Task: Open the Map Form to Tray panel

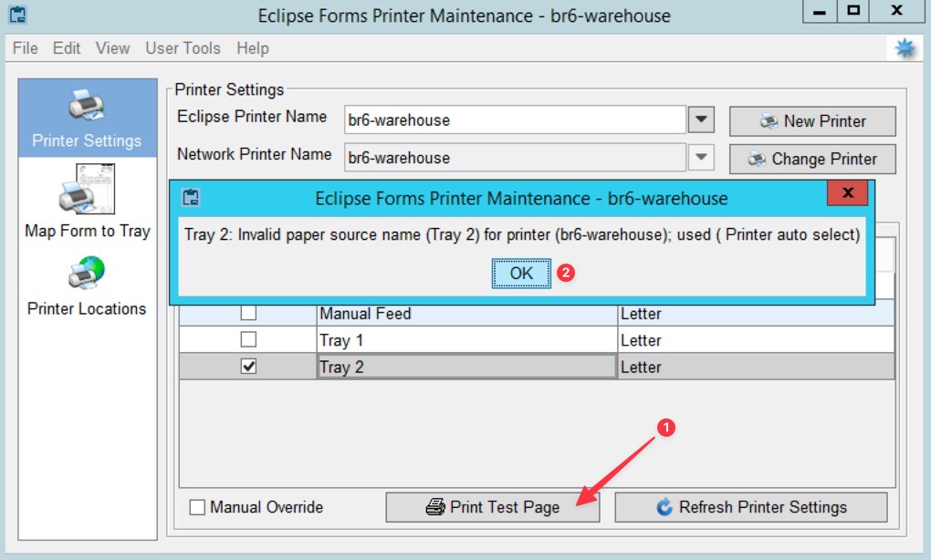Action: [88, 202]
